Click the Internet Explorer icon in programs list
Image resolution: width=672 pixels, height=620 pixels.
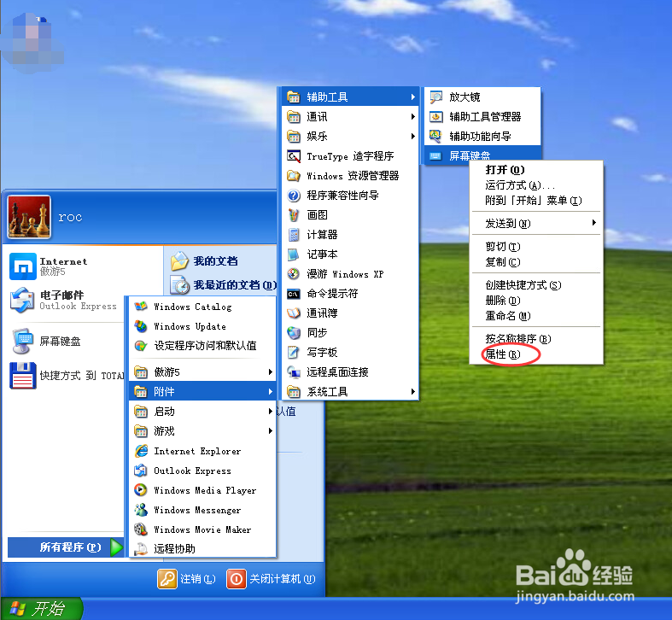click(x=141, y=451)
